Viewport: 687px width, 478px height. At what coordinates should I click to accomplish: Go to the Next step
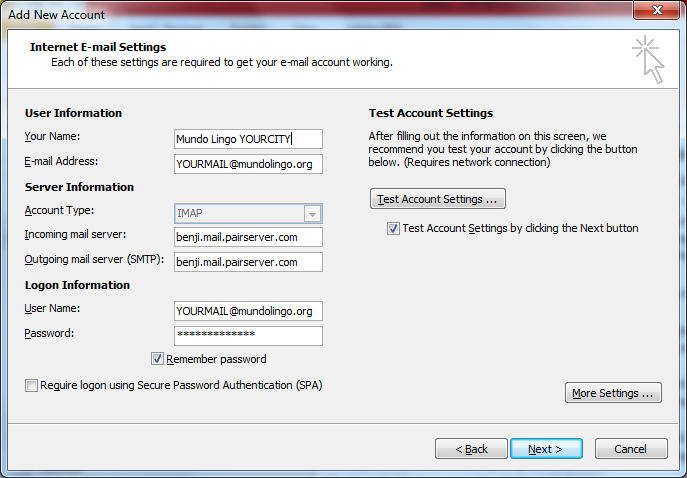(546, 449)
